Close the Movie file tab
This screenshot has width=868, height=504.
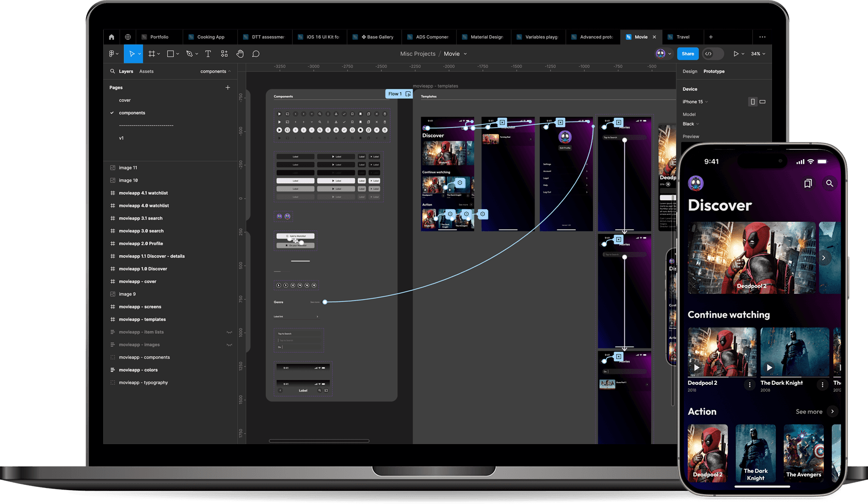(x=654, y=37)
